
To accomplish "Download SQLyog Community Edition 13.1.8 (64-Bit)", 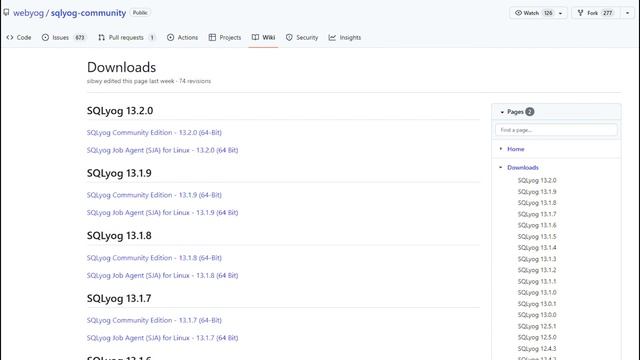I will [x=154, y=258].
